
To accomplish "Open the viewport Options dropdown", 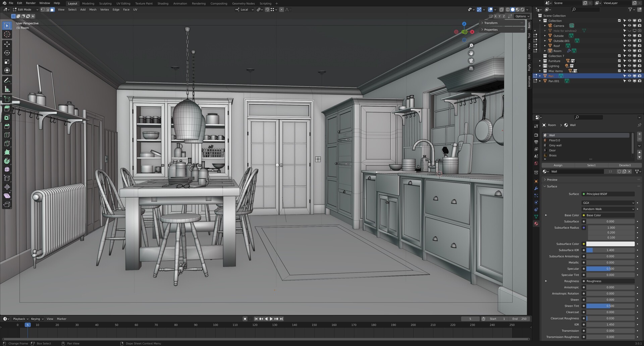I will (522, 16).
